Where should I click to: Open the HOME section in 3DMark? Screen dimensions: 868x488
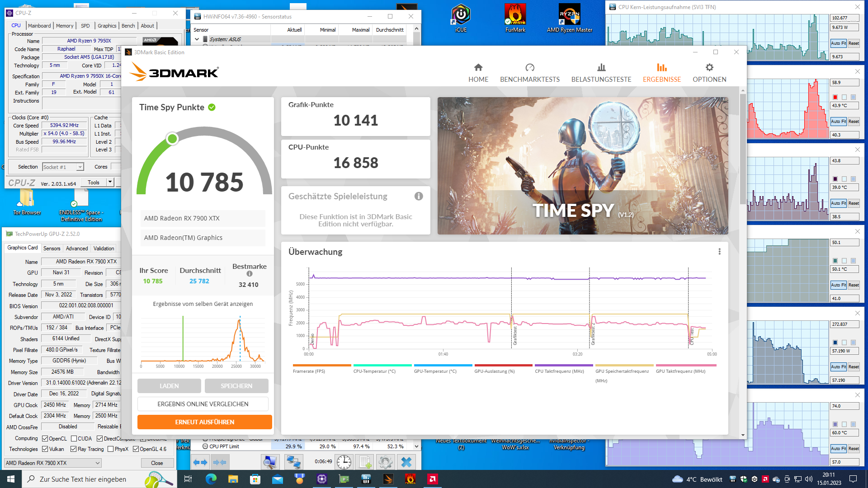[478, 73]
